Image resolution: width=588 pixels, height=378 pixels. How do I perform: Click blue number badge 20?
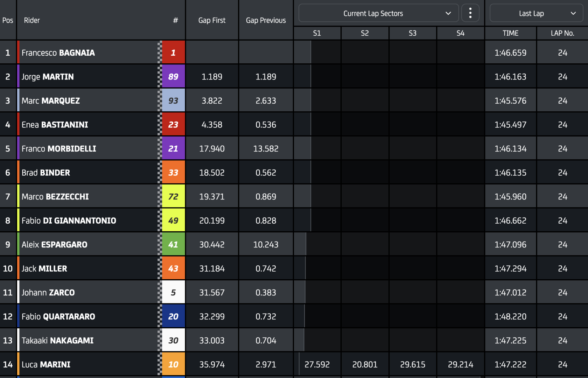tap(173, 316)
